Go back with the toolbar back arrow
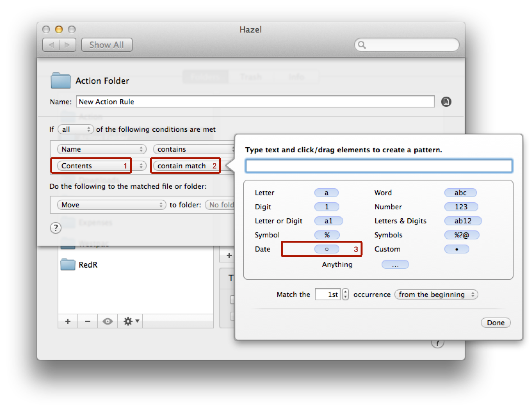The width and height of the screenshot is (532, 411). pos(51,45)
